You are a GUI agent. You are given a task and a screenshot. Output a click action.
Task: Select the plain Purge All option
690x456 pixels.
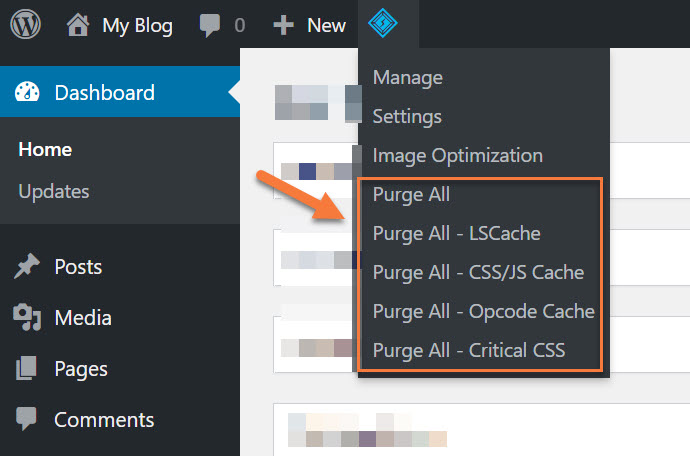[411, 194]
